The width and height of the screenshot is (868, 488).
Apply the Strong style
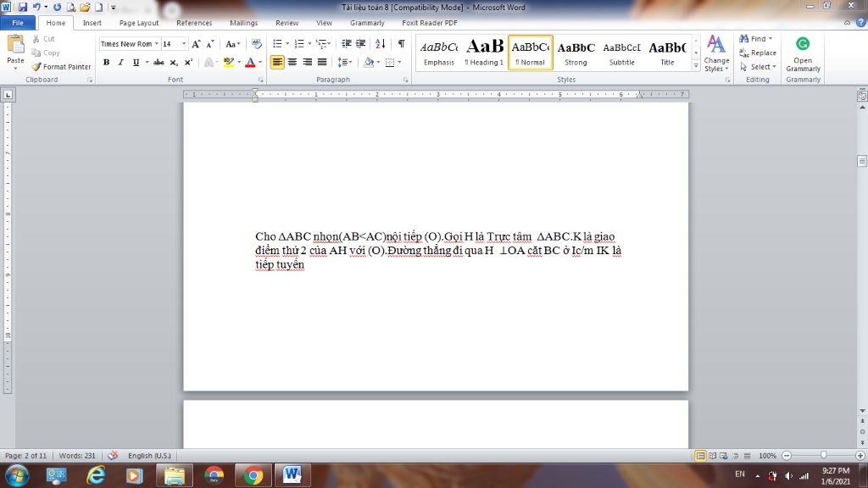tap(576, 52)
